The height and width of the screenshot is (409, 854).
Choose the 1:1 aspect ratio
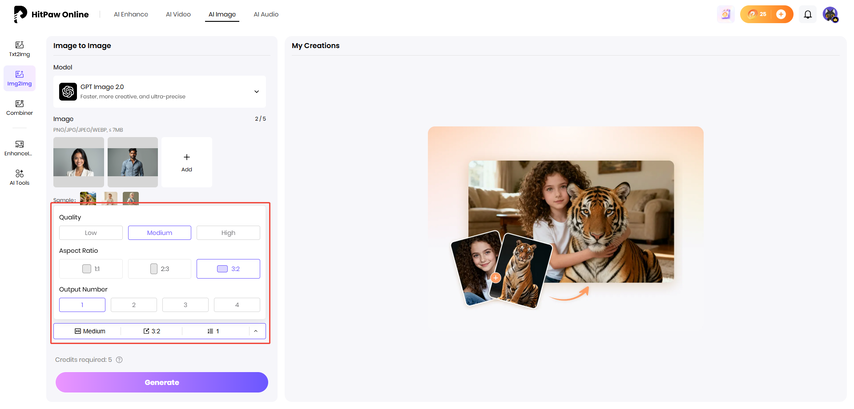pyautogui.click(x=90, y=268)
